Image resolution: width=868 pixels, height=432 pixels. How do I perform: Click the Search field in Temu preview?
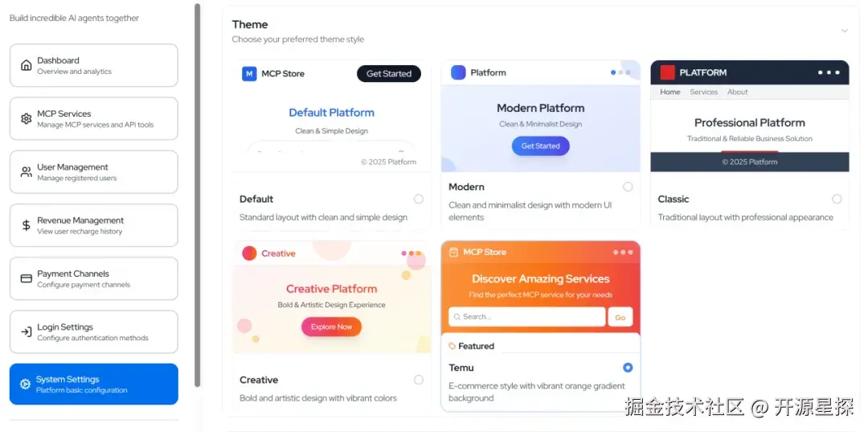tap(527, 317)
